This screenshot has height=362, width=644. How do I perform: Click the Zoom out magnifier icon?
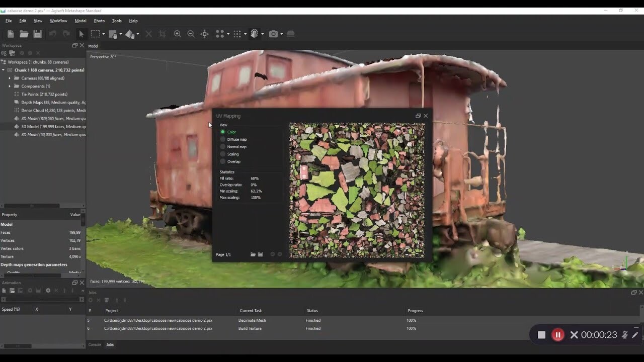click(x=191, y=34)
